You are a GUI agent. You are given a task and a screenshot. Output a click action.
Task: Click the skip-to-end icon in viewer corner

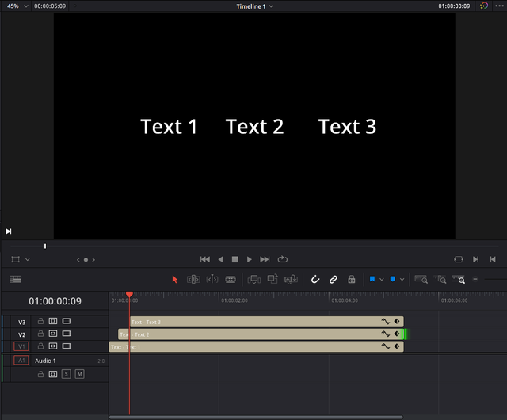click(x=9, y=231)
